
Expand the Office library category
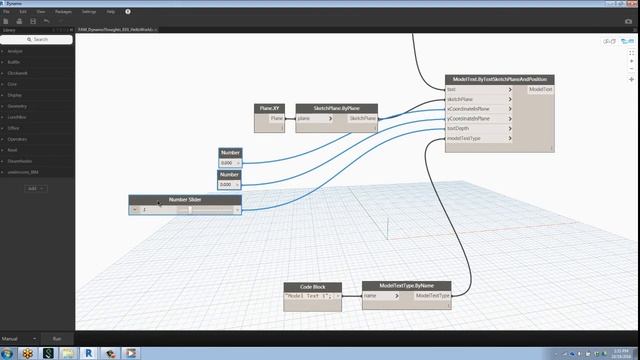tap(13, 128)
